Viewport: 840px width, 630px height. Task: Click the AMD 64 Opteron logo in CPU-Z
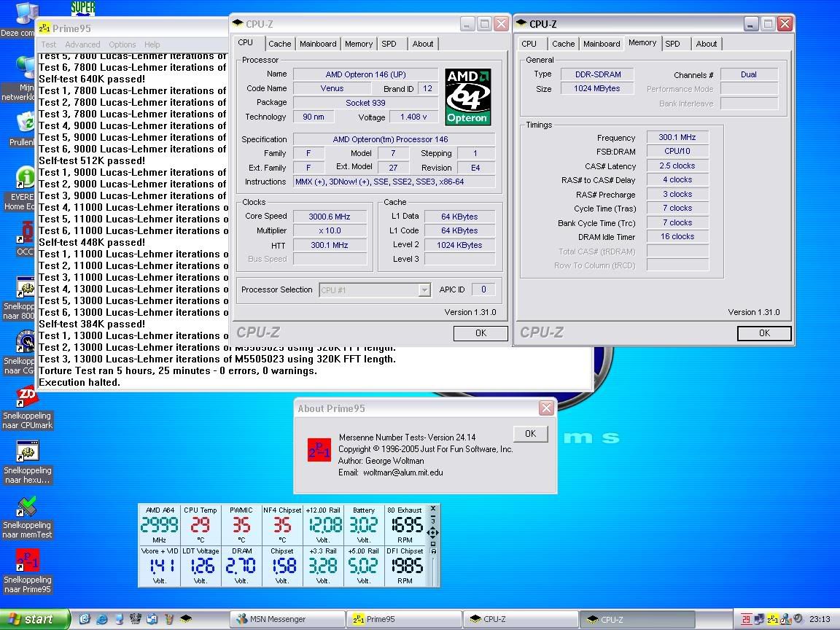point(467,97)
